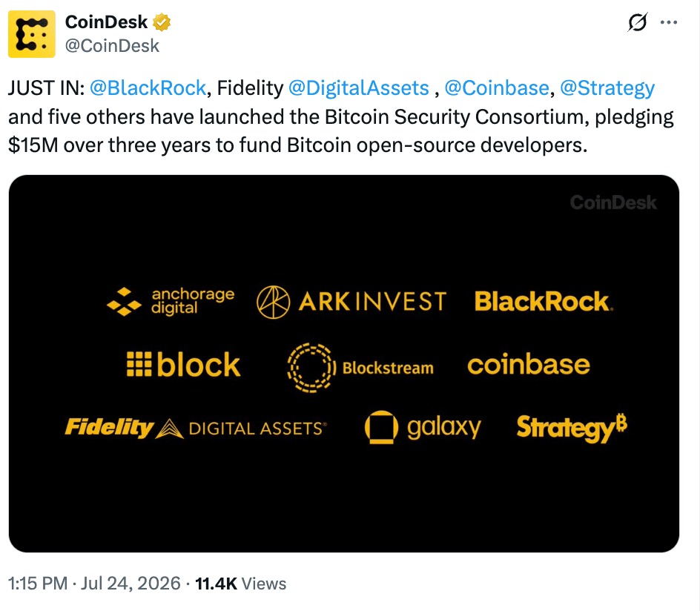
Task: Click the CoinDesk display name
Action: [x=106, y=22]
